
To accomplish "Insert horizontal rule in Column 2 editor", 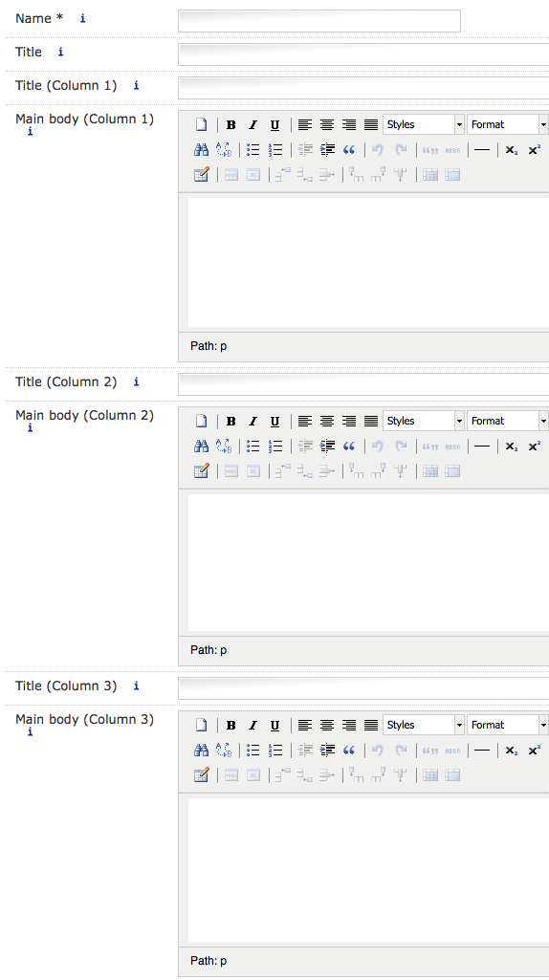I will 481,446.
